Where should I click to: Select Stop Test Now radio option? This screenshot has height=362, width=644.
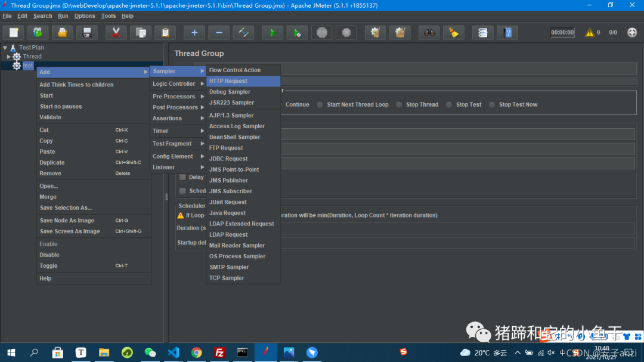491,105
